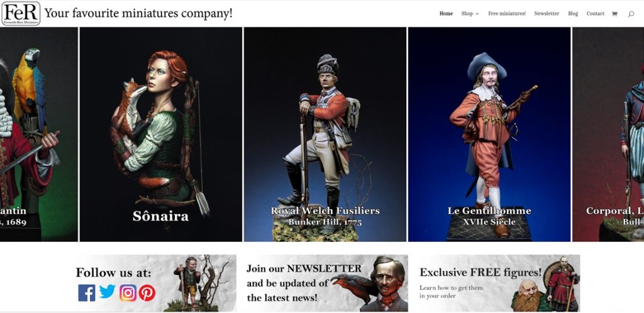This screenshot has width=644, height=313.
Task: Open the Twitter bird icon
Action: point(107,292)
